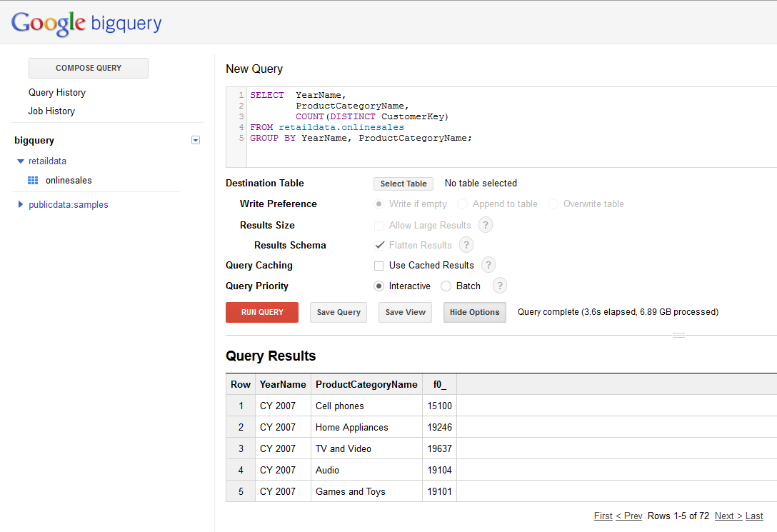
Task: Click the YearName column header
Action: pyautogui.click(x=283, y=384)
